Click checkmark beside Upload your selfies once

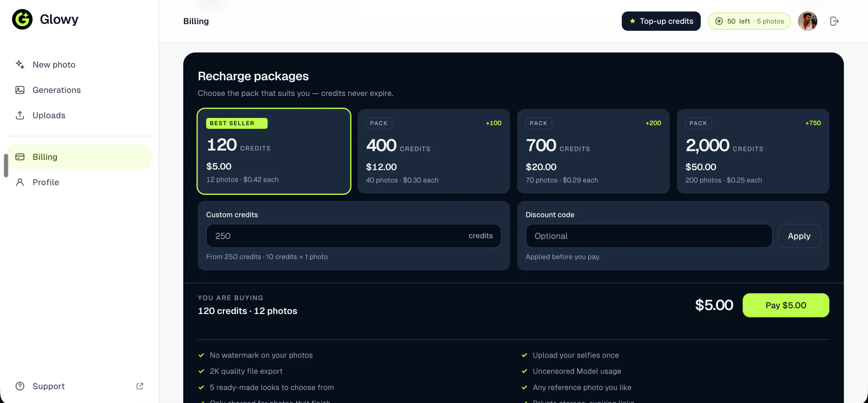(x=524, y=355)
